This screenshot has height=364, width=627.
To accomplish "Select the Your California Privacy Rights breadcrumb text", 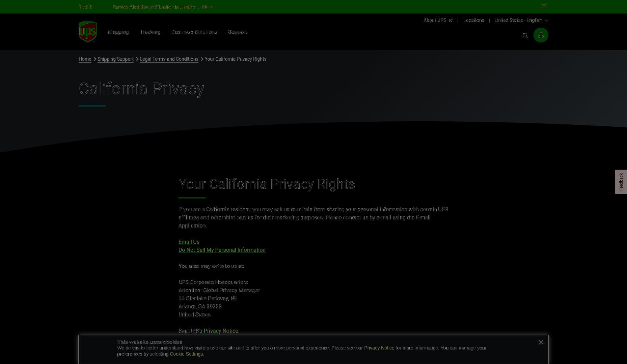I will coord(236,59).
